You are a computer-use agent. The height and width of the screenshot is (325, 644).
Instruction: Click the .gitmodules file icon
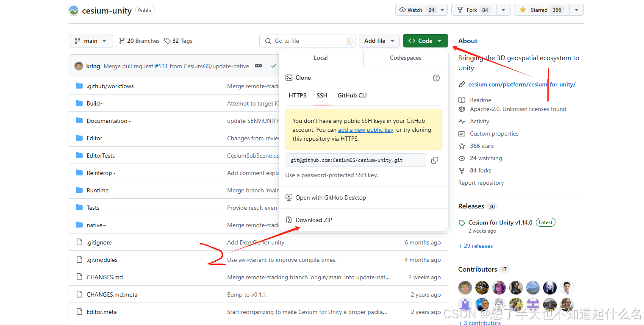tap(79, 260)
